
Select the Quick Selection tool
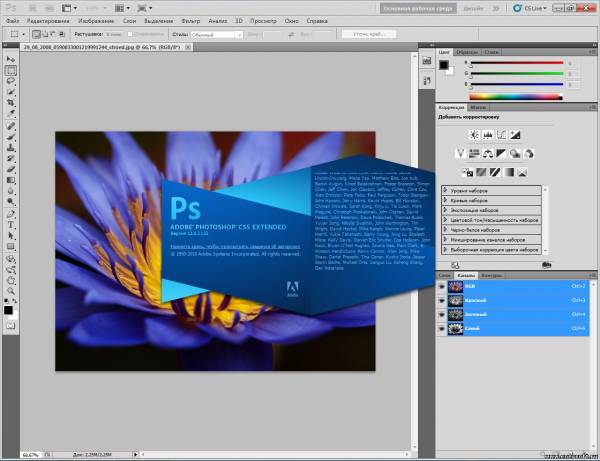click(11, 92)
